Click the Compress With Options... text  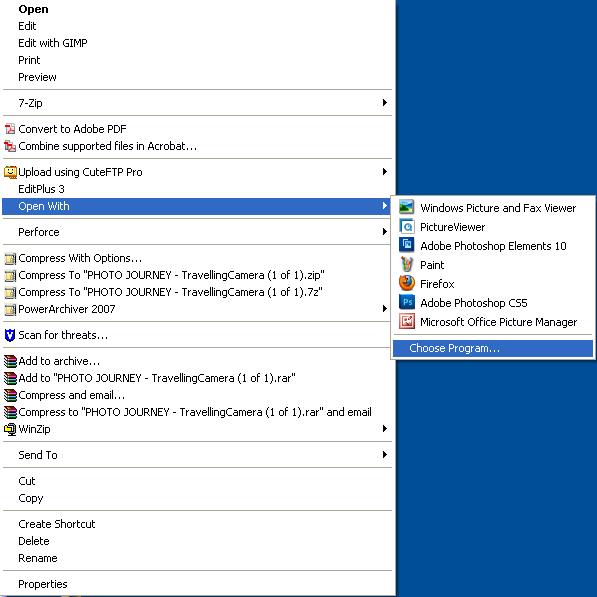pyautogui.click(x=80, y=258)
